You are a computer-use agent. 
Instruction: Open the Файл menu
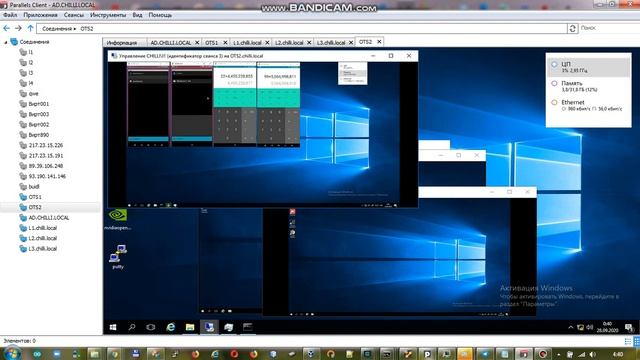[x=10, y=15]
